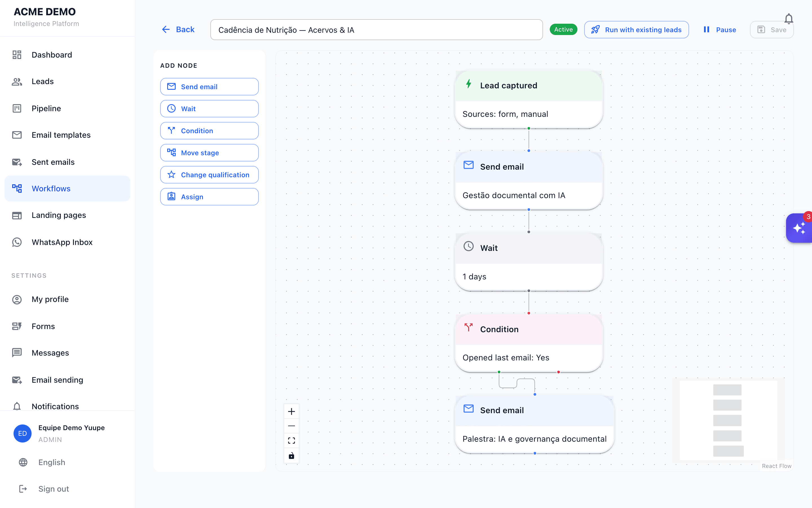Go to the Leads section
The image size is (812, 508).
(67, 82)
